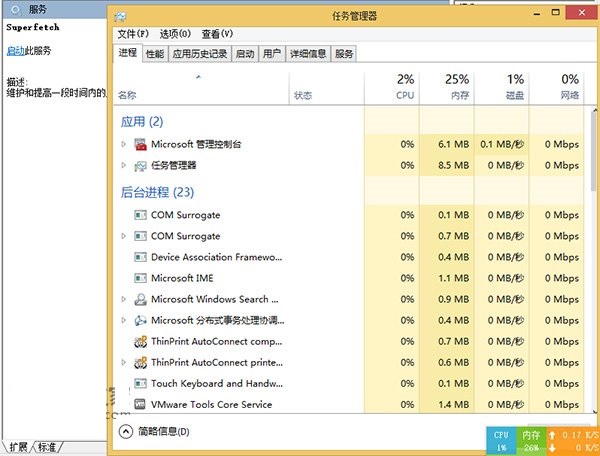
Task: Switch to the 服务 tab
Action: 344,54
